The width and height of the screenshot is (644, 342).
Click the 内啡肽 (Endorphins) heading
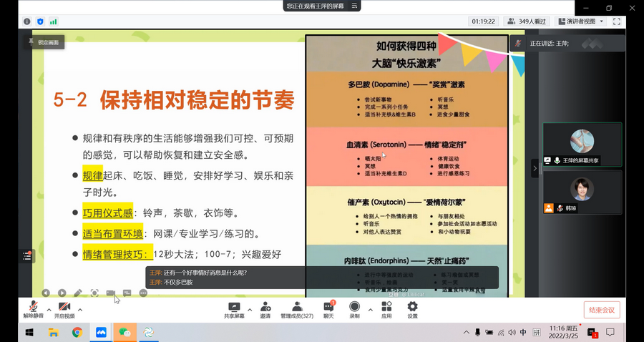(406, 260)
